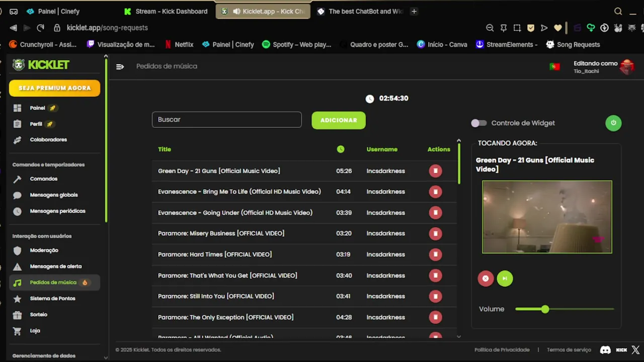Open the Crunchyroll bookmark

(x=43, y=44)
